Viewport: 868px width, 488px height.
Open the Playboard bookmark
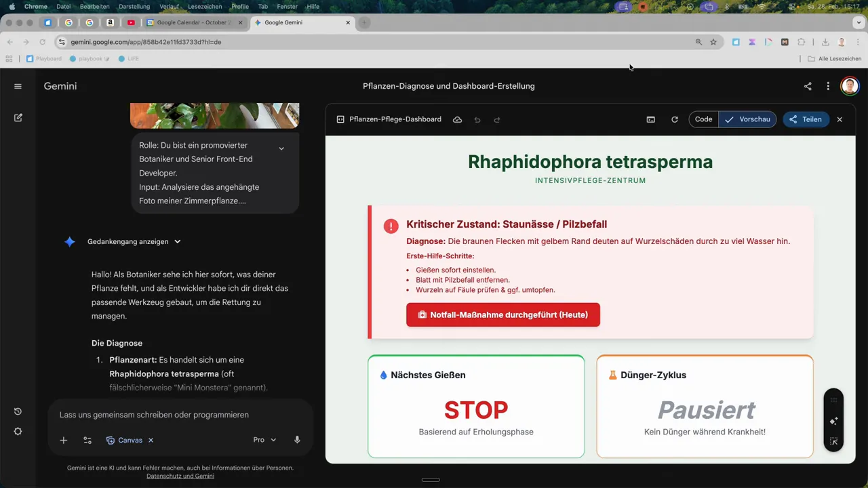click(43, 59)
